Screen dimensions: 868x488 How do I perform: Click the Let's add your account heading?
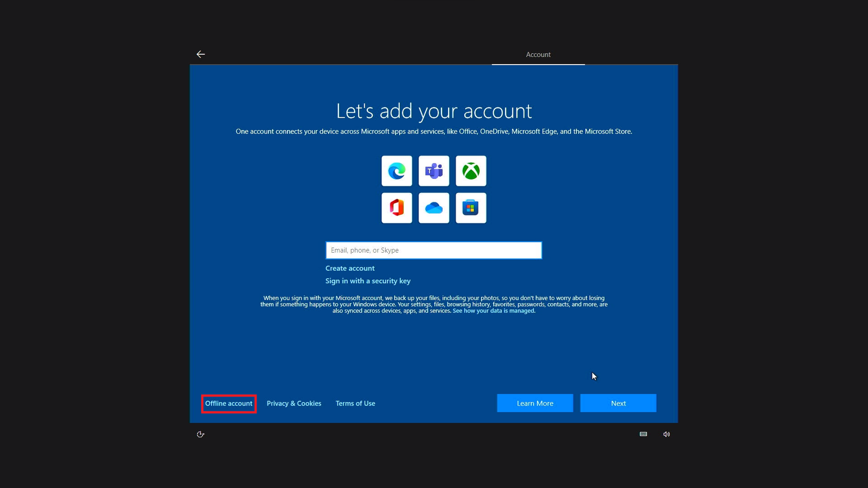click(434, 111)
